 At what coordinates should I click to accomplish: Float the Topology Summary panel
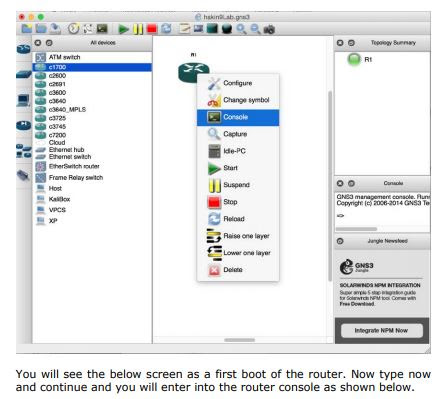click(x=351, y=43)
